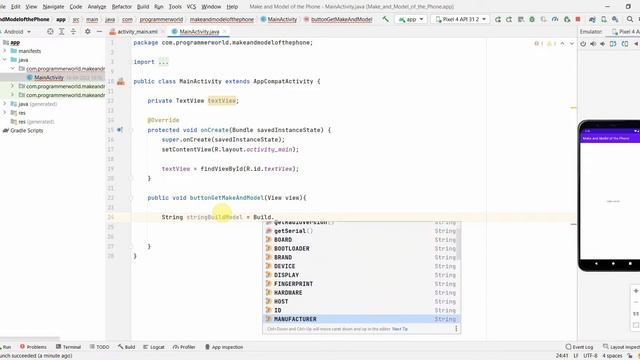Switch to the activity_main.xml tab
Image resolution: width=640 pixels, height=360 pixels.
137,31
